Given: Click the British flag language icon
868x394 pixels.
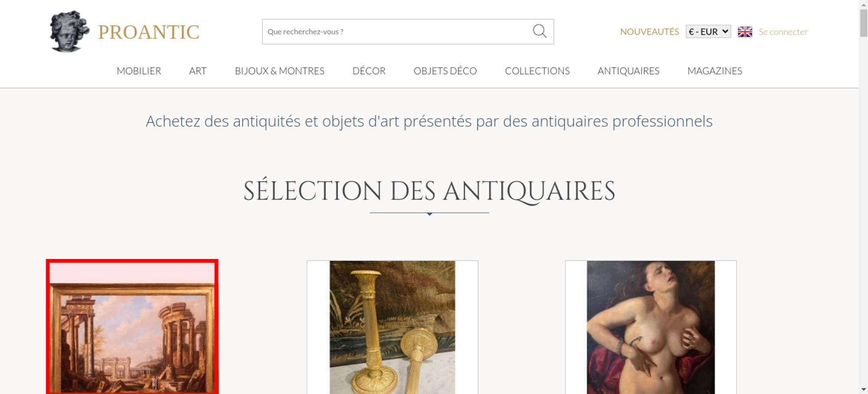Looking at the screenshot, I should [745, 32].
